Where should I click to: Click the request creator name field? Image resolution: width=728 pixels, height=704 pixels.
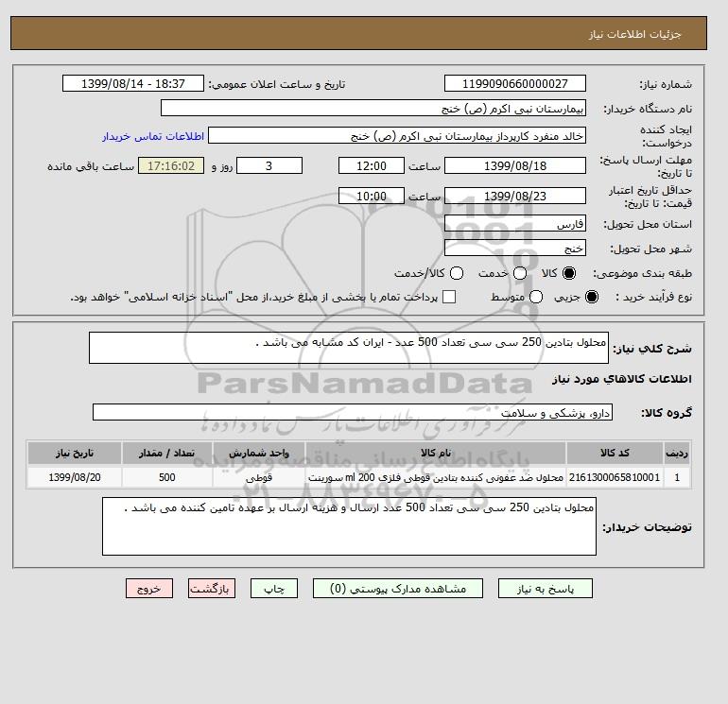click(397, 135)
